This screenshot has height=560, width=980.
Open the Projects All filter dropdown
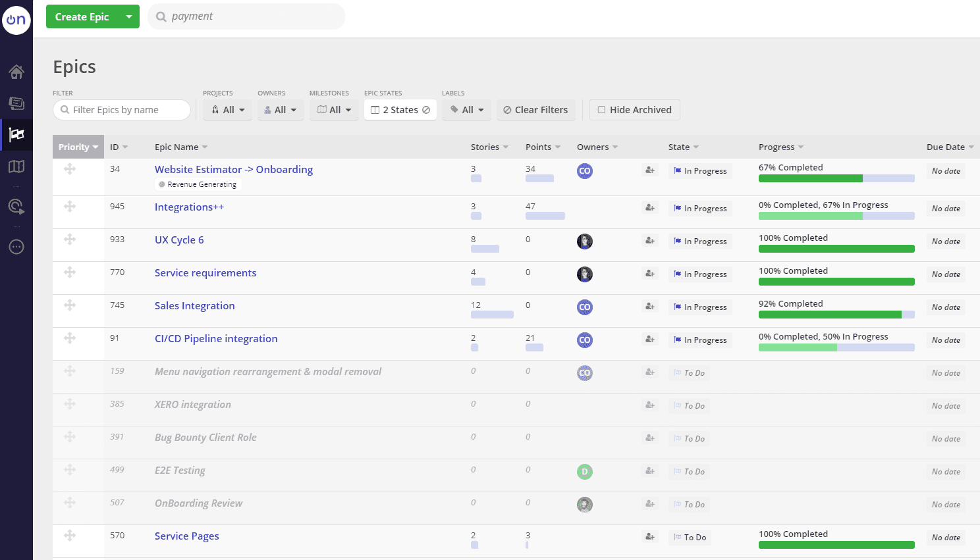(228, 110)
